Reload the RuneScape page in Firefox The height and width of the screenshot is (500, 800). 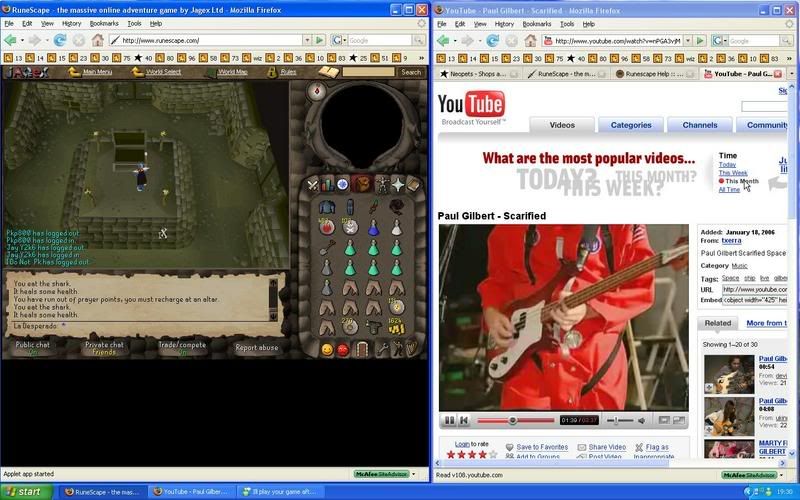[x=59, y=40]
